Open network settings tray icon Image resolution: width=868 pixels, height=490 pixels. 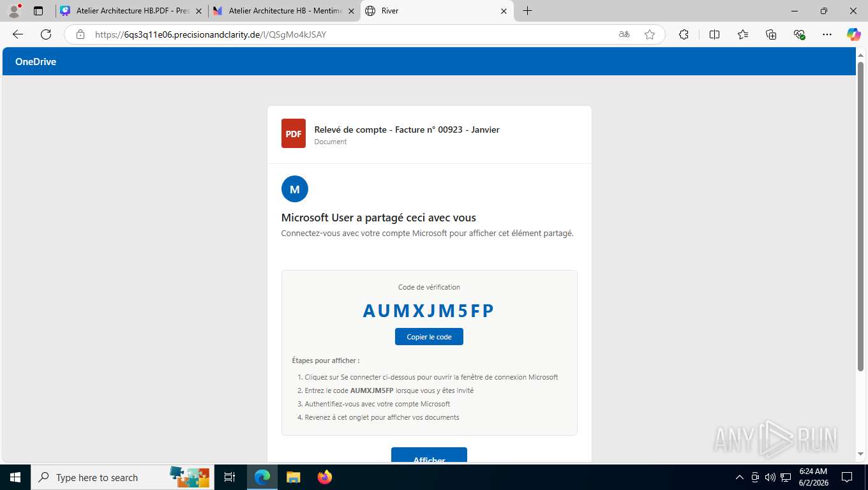(786, 477)
